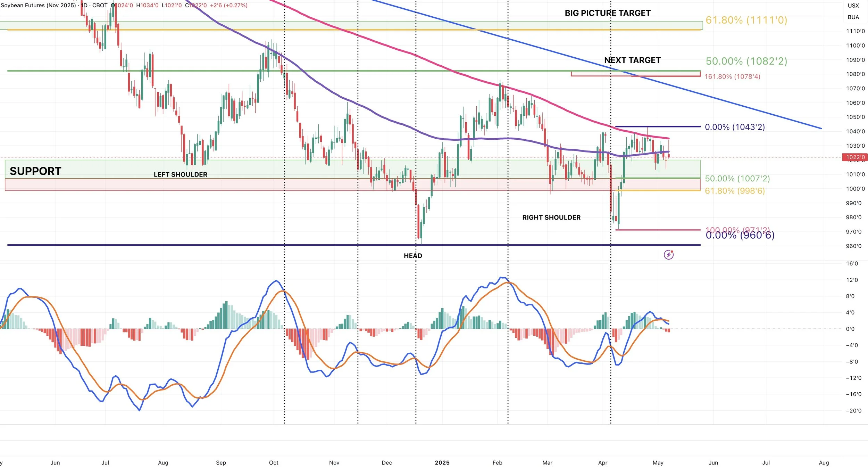Image resolution: width=868 pixels, height=467 pixels.
Task: Click the 1090'0 price axis label
Action: pyautogui.click(x=855, y=60)
